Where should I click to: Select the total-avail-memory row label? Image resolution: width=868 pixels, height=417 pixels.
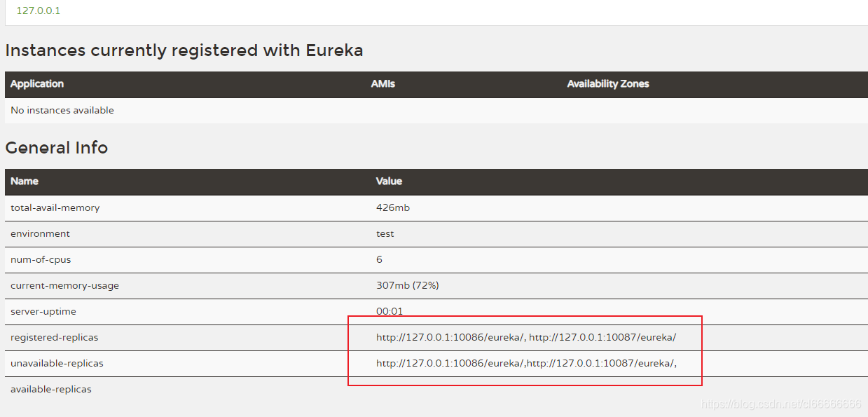(55, 207)
